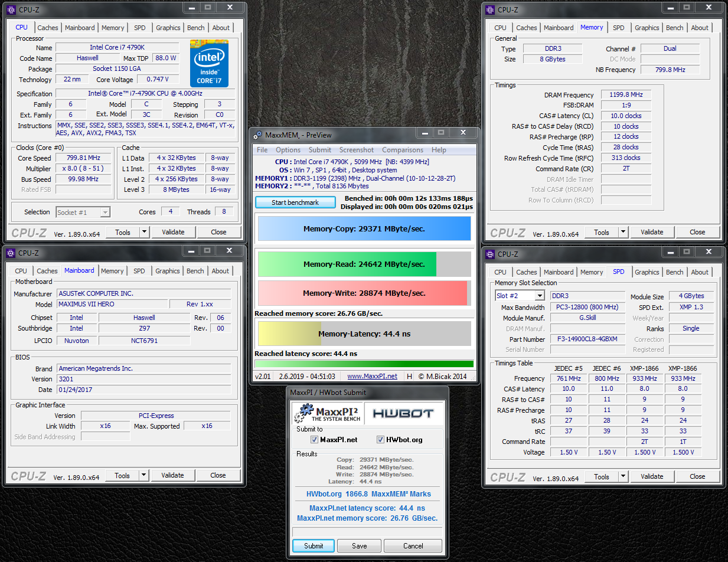Click the HWBOT logo in submit dialog
728x562 pixels.
point(403,413)
